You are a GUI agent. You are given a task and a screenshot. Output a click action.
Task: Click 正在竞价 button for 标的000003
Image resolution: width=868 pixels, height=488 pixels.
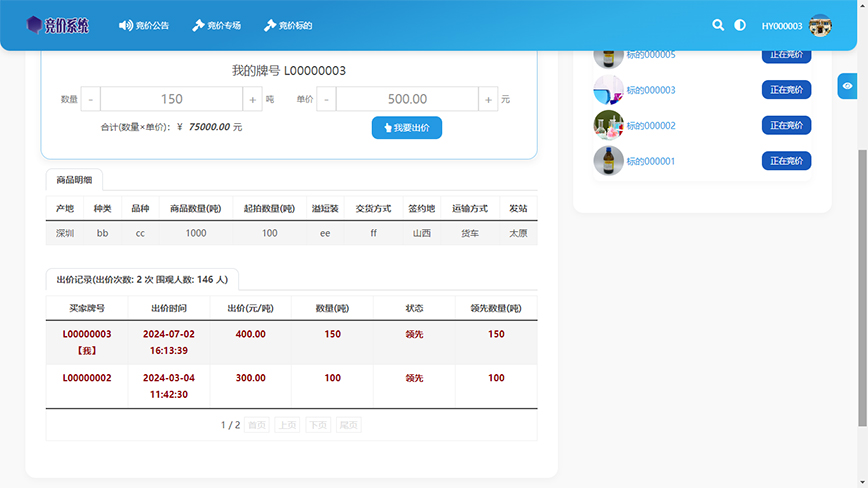[787, 90]
